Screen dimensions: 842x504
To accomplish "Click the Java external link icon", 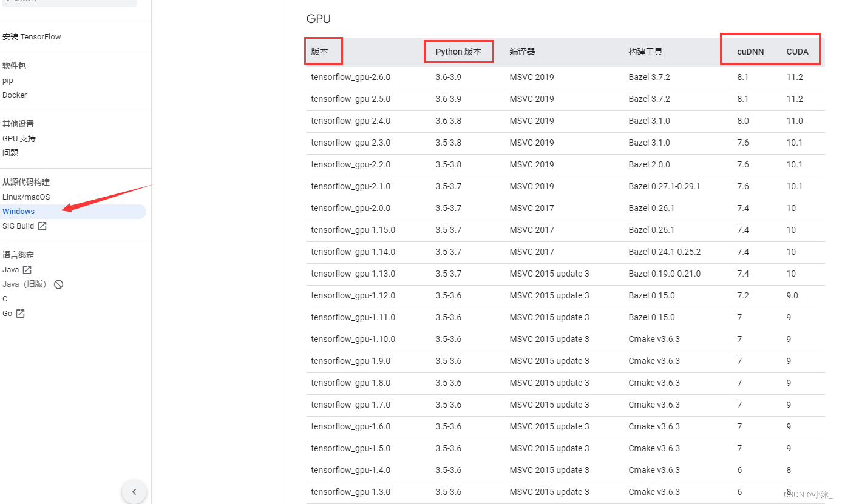I will pyautogui.click(x=27, y=270).
